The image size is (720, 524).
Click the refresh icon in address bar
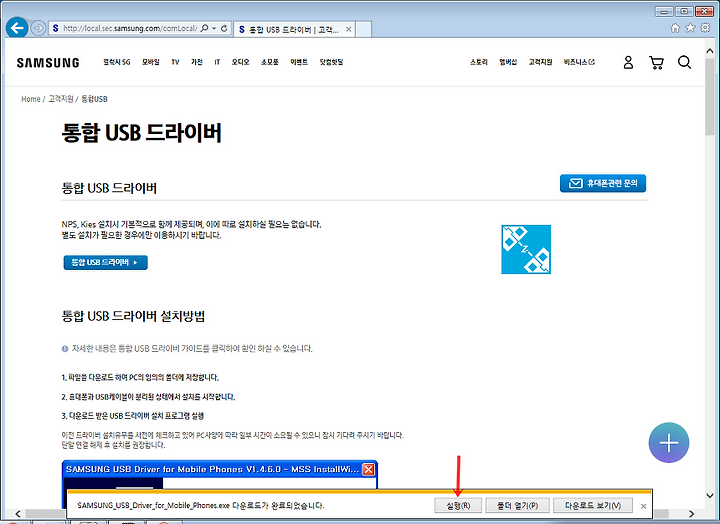point(224,28)
